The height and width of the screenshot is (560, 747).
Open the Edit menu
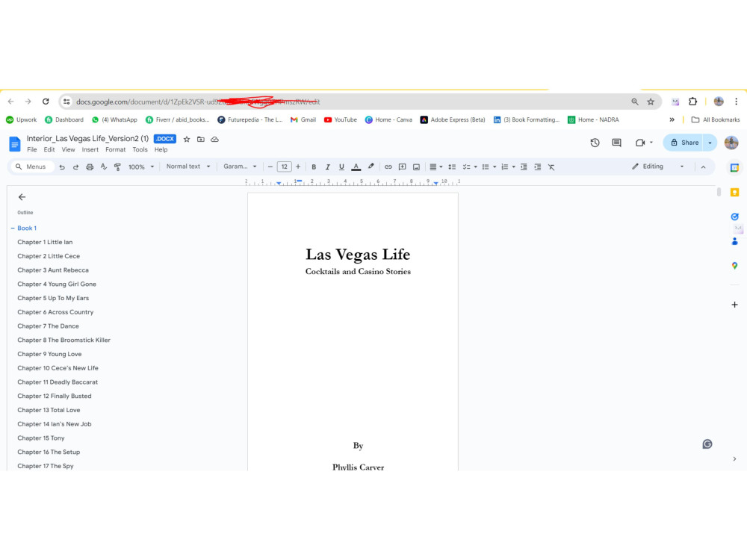coord(49,149)
